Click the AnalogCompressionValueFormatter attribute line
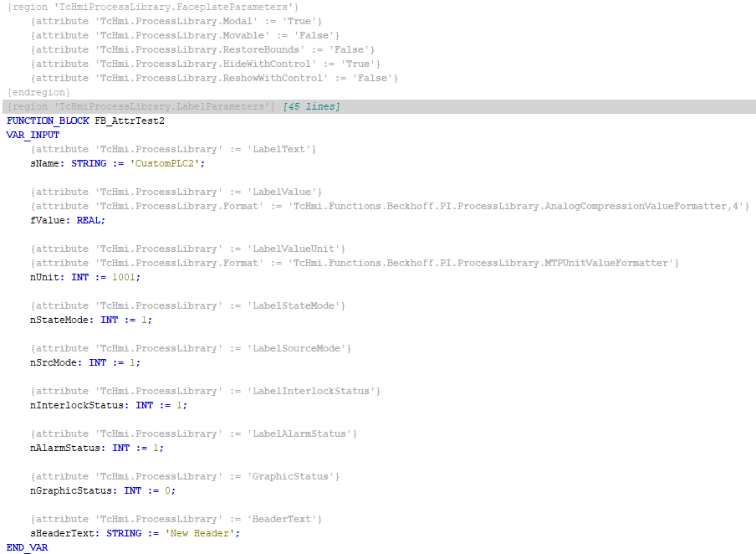Viewport: 756px width, 554px height. [376, 206]
